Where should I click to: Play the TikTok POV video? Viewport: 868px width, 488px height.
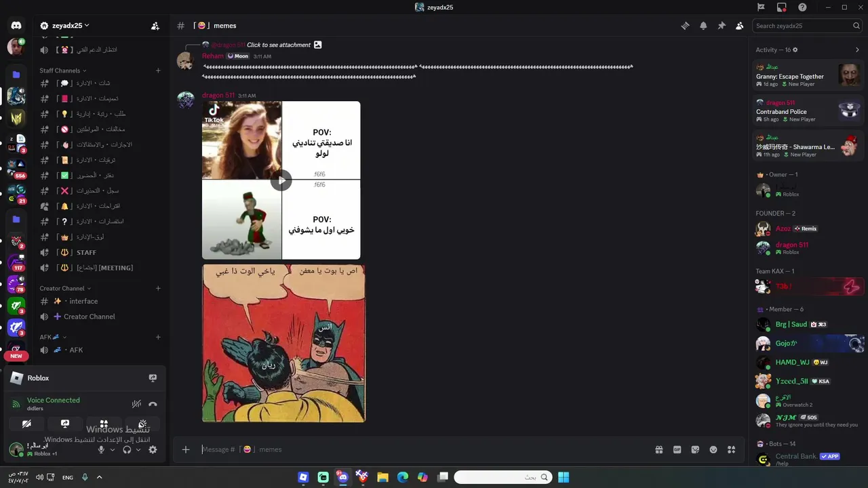coord(281,180)
